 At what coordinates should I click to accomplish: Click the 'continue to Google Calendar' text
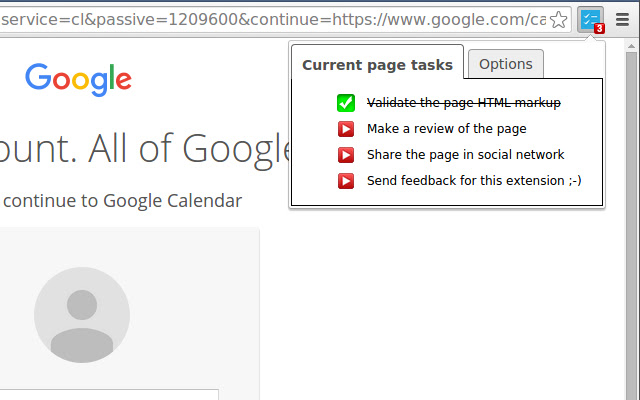pos(122,200)
